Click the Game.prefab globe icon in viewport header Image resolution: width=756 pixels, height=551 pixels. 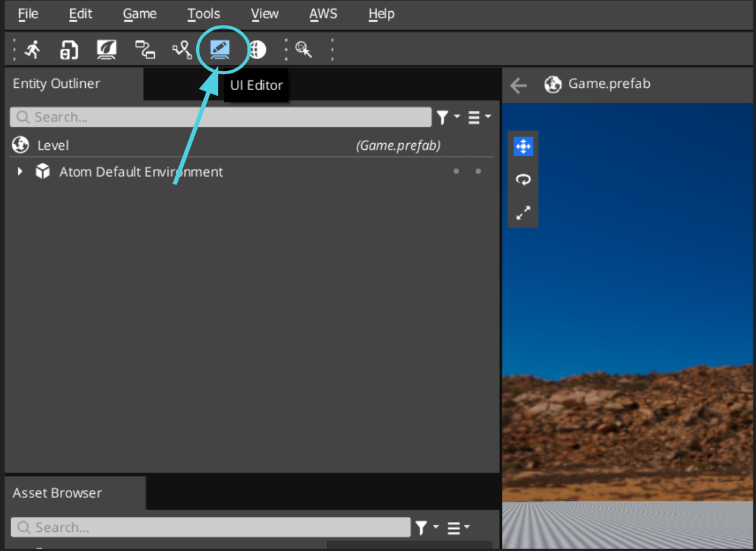click(553, 85)
